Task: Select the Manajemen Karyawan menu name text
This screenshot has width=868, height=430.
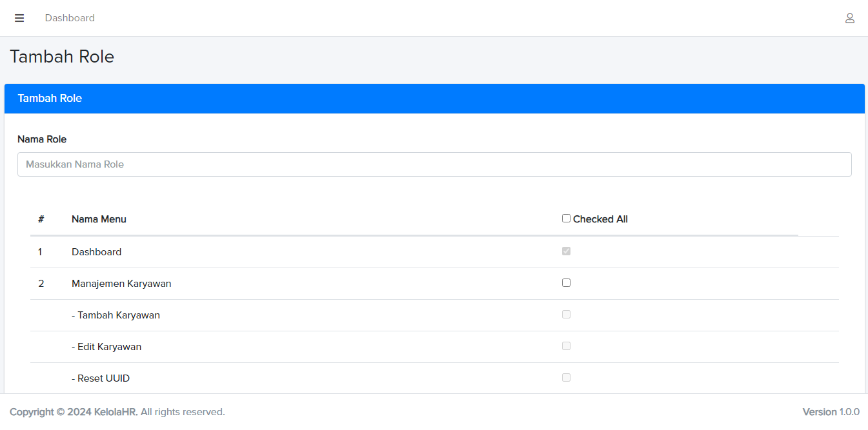Action: (121, 284)
